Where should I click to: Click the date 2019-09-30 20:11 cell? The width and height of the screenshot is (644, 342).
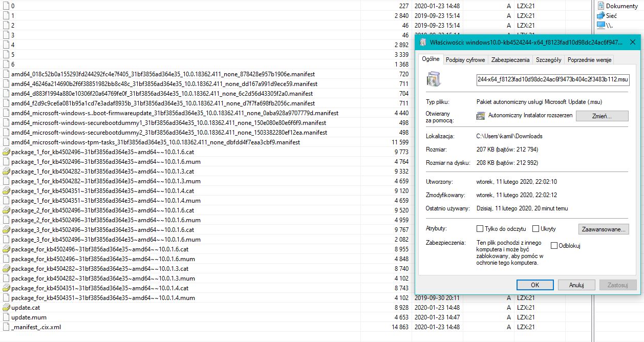(x=437, y=297)
